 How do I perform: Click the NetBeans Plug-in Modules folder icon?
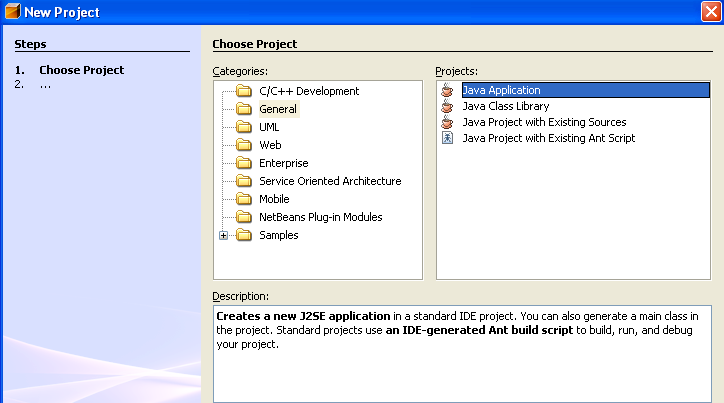[244, 217]
